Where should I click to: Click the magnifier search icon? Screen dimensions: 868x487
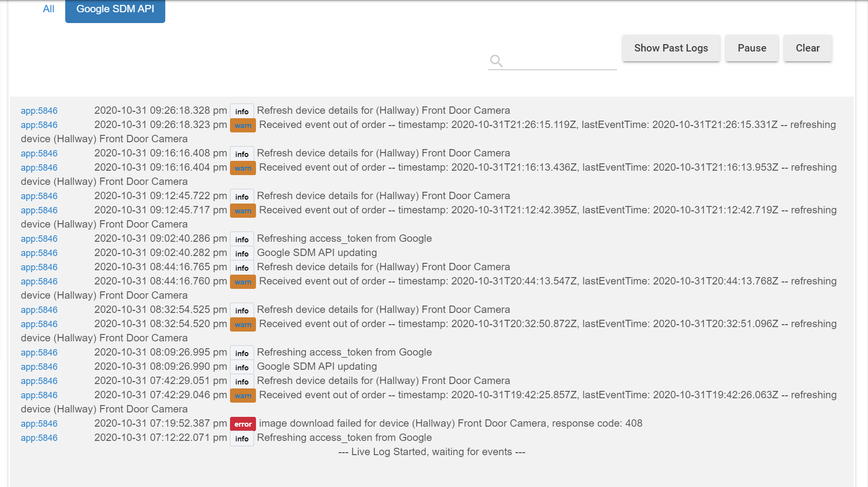pyautogui.click(x=496, y=61)
